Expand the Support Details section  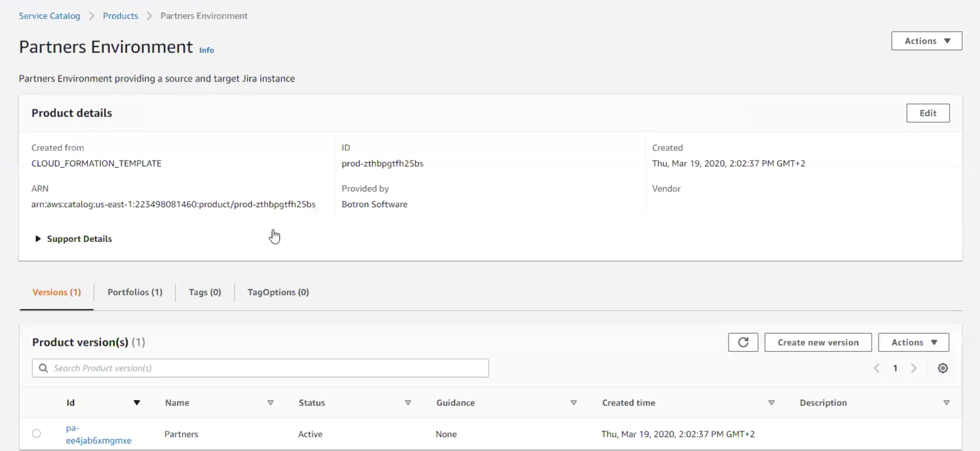73,239
